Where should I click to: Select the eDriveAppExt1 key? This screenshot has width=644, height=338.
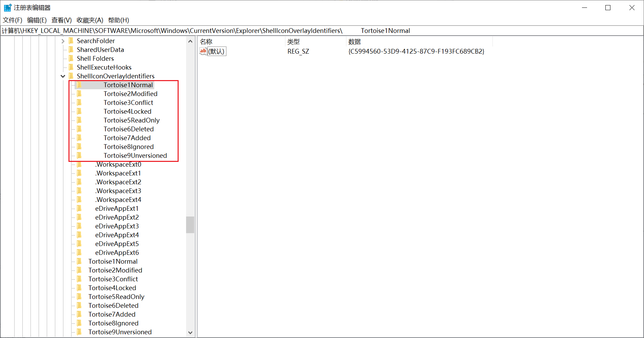(117, 208)
